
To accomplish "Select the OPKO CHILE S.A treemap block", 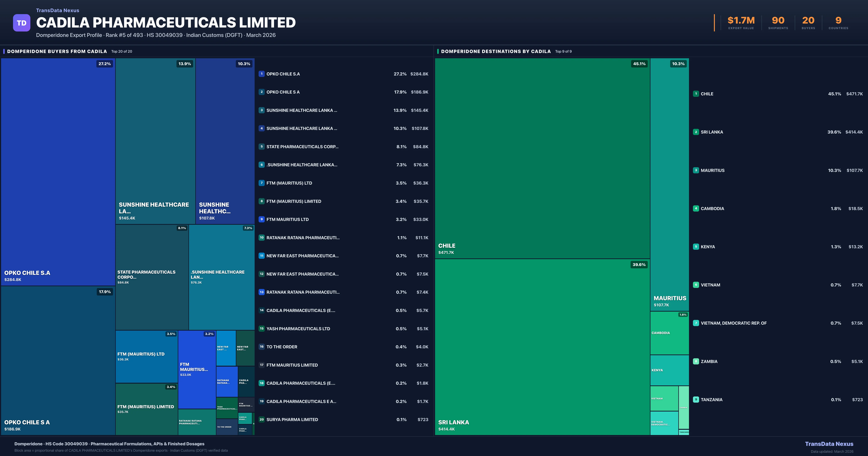I will coord(58,172).
